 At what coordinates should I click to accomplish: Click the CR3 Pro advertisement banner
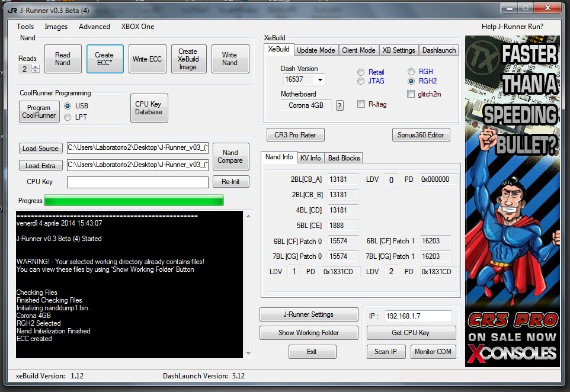click(512, 201)
